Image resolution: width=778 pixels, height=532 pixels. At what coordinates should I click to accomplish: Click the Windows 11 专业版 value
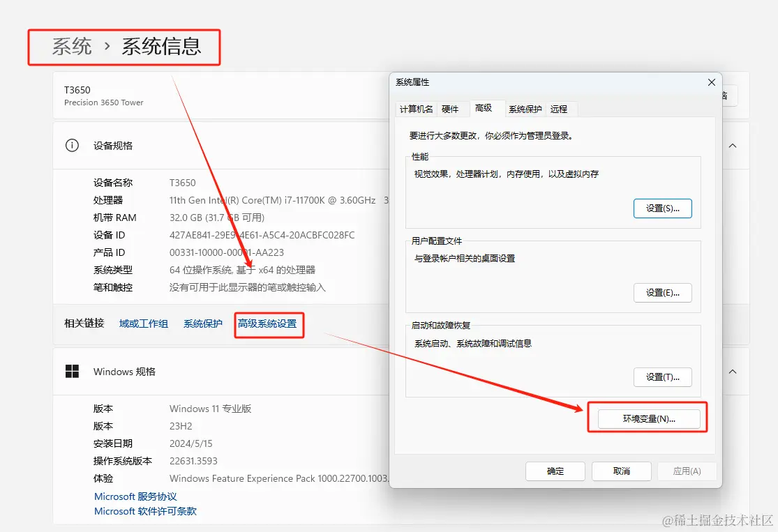[211, 409]
